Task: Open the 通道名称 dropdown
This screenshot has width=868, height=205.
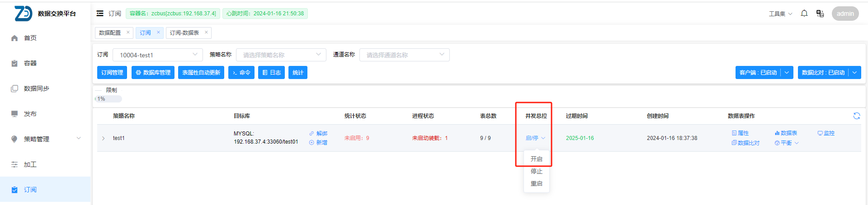Action: 404,55
